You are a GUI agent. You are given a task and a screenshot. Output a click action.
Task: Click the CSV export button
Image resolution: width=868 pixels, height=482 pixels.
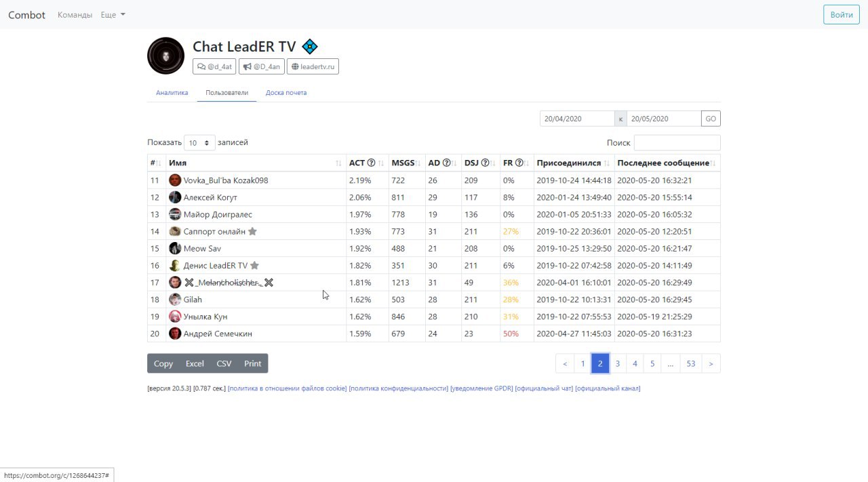224,363
